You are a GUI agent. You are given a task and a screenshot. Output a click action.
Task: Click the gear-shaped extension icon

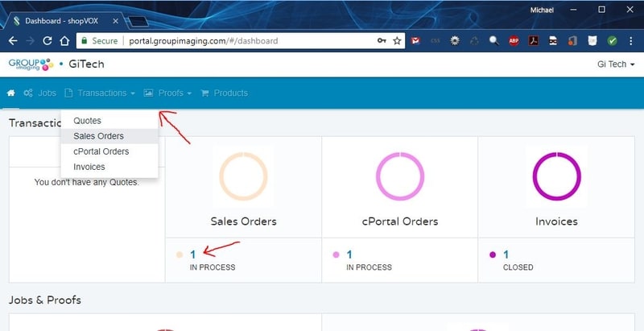pos(455,40)
